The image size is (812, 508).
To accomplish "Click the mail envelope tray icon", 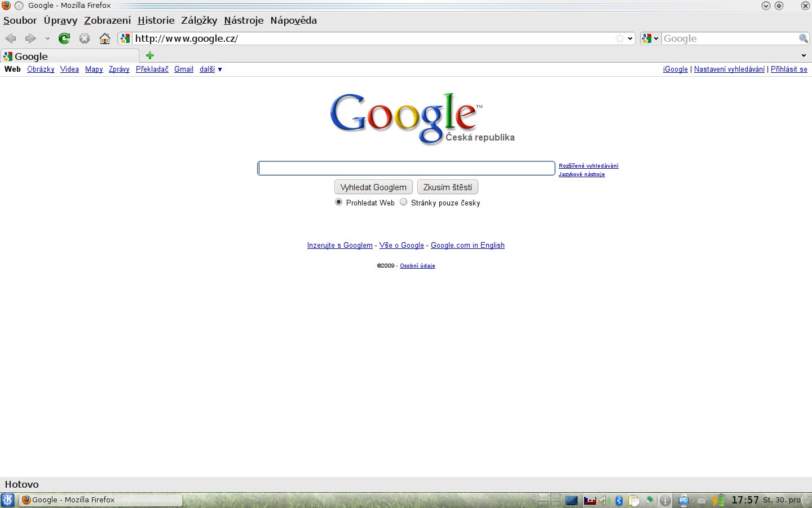I will click(x=701, y=501).
